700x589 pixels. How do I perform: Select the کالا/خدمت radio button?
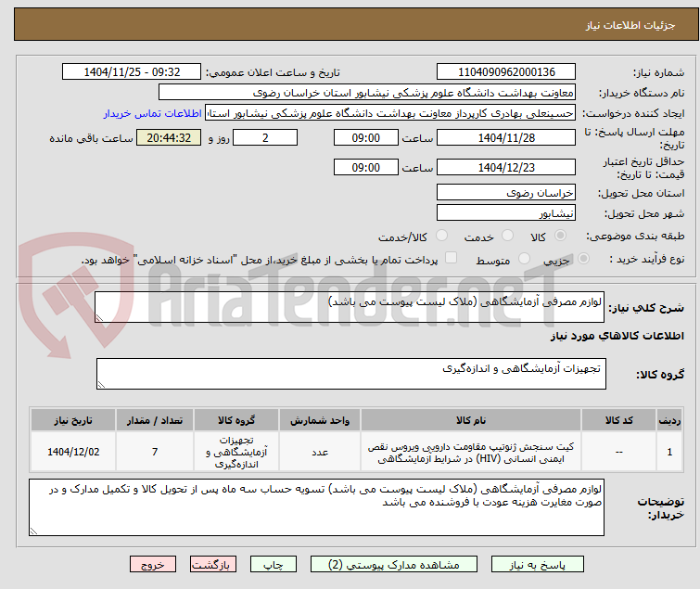tap(441, 236)
